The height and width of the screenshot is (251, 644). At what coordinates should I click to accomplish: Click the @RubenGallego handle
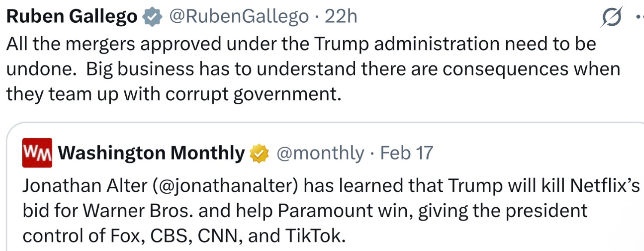click(239, 17)
